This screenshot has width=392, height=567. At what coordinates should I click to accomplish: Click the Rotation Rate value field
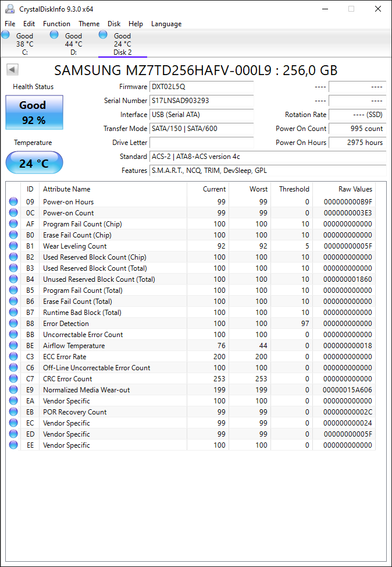pos(357,115)
